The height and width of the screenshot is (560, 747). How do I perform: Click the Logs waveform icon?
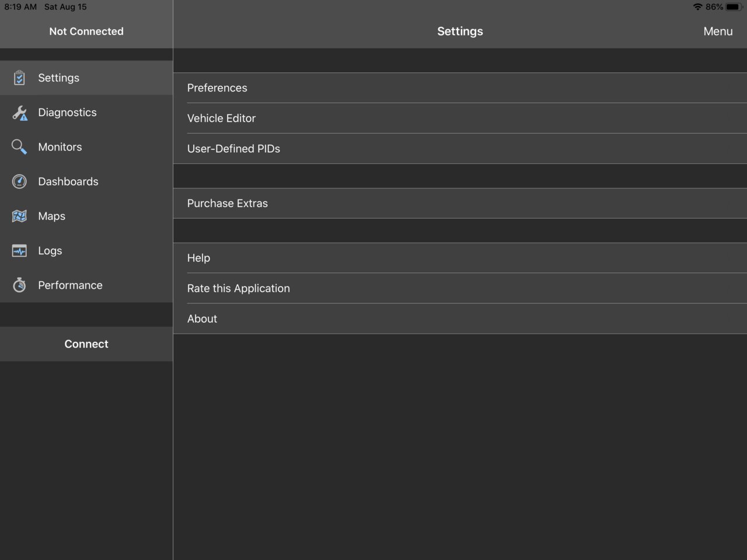(x=19, y=251)
